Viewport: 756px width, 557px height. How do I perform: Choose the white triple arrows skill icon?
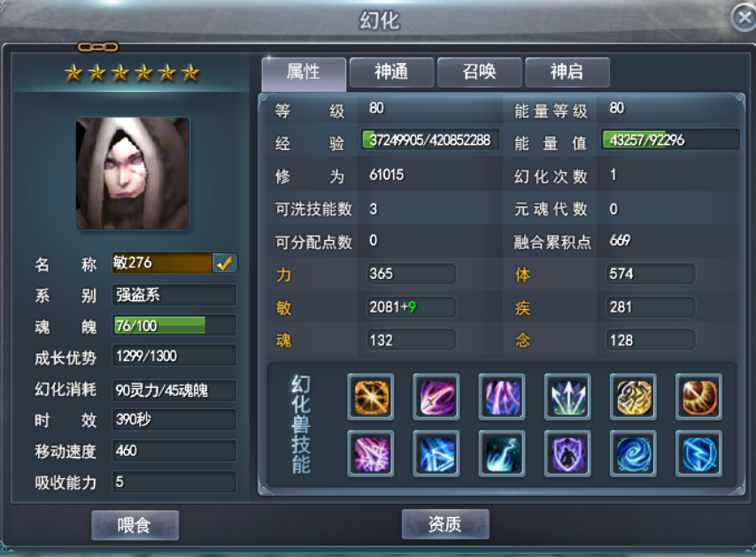point(567,398)
